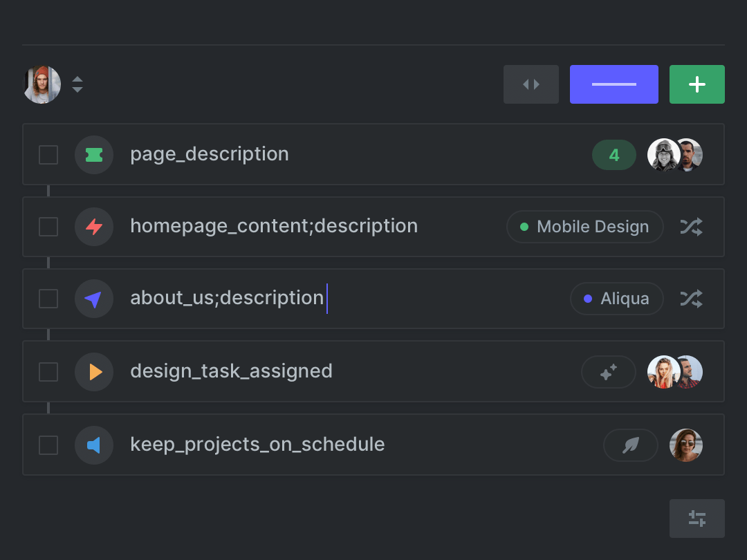
Task: Select the paper plane icon on about_us row
Action: tap(93, 298)
